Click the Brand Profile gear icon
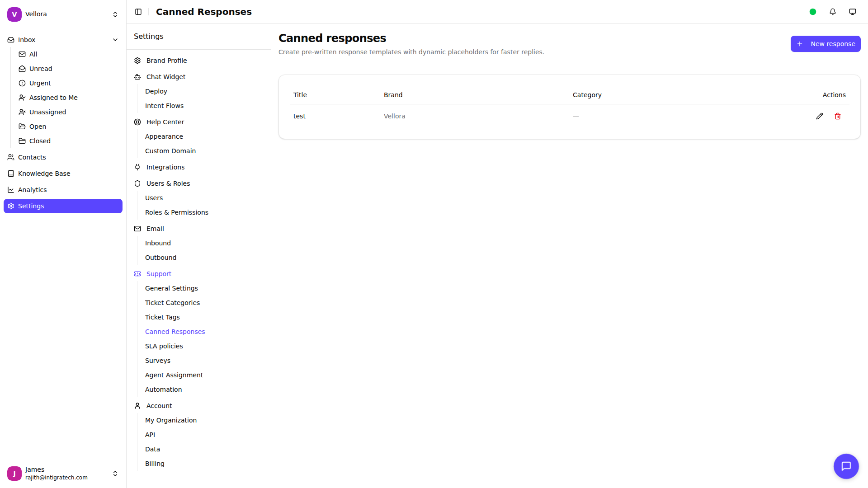This screenshot has width=868, height=488. [137, 61]
